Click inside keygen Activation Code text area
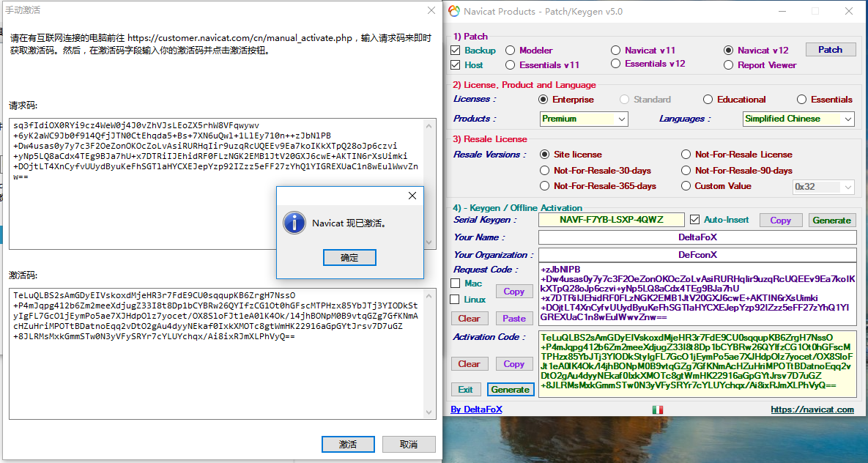 tap(697, 364)
